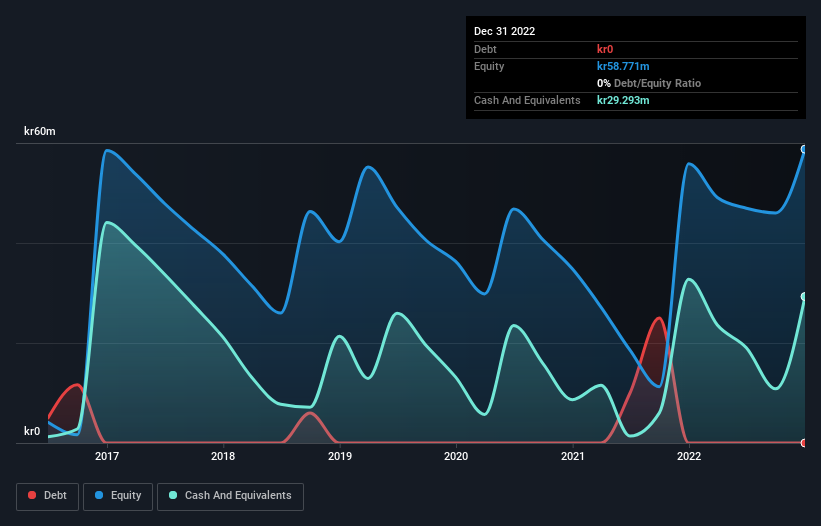Click the Debt row label in tooltip
Screen dimensions: 821x526
[485, 49]
